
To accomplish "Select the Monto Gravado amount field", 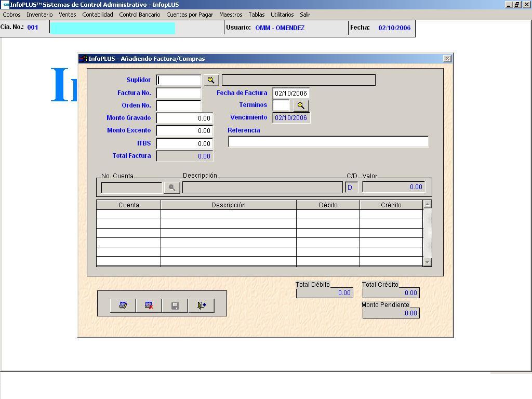I will coord(184,118).
